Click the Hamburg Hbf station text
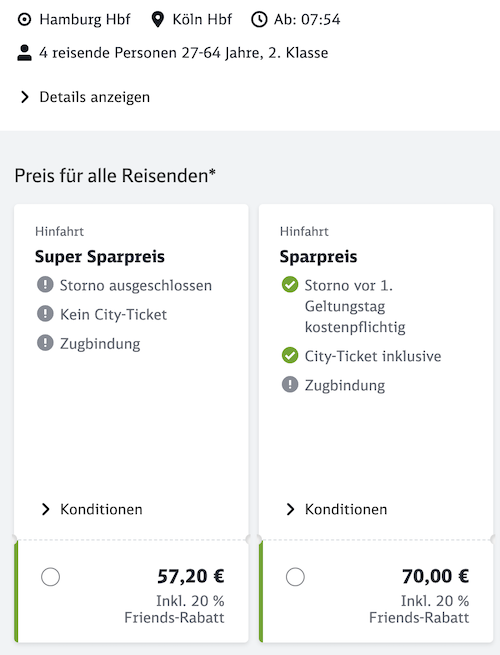 [x=85, y=20]
